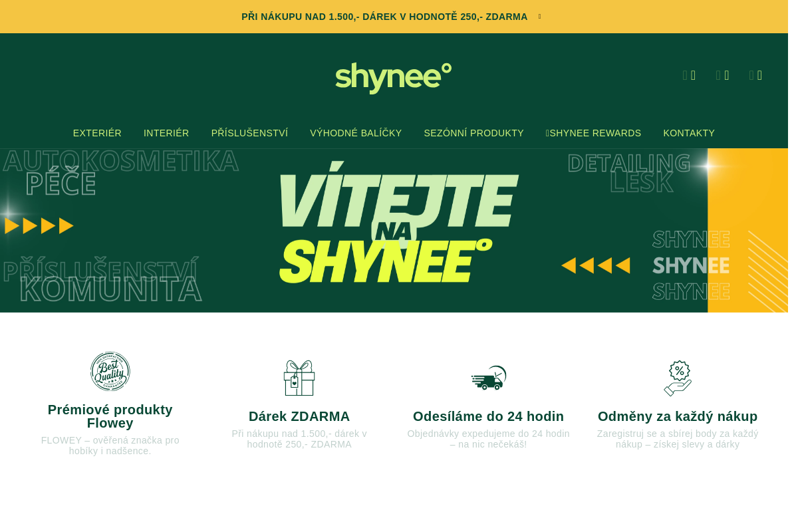The width and height of the screenshot is (798, 532).
Task: Expand the EXTERIÉR navigation dropdown
Action: point(97,133)
